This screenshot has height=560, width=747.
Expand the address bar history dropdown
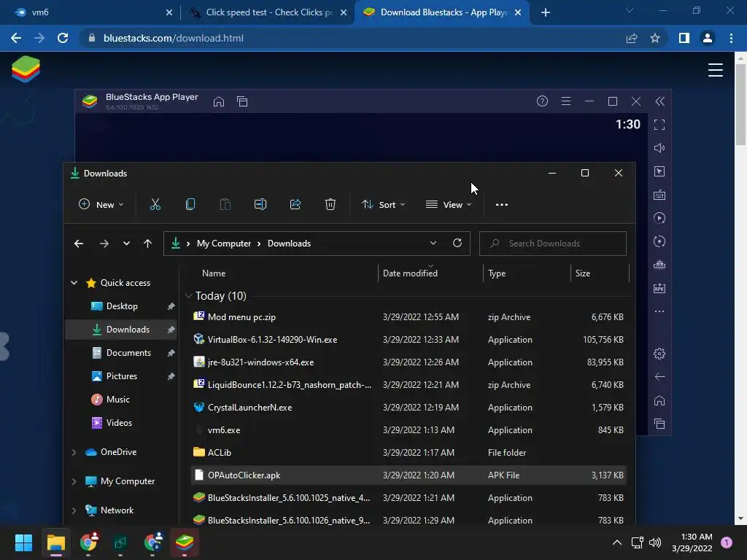click(x=433, y=243)
